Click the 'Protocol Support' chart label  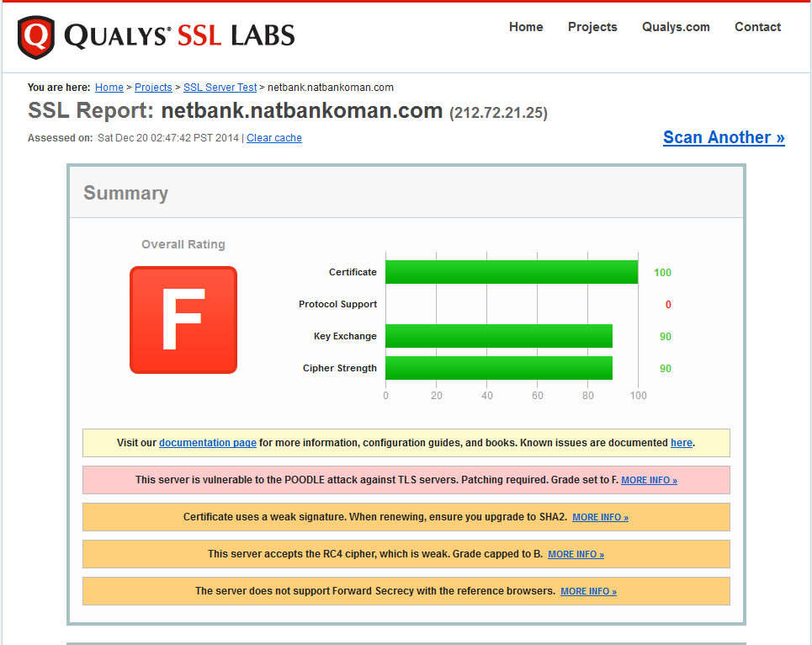point(337,304)
